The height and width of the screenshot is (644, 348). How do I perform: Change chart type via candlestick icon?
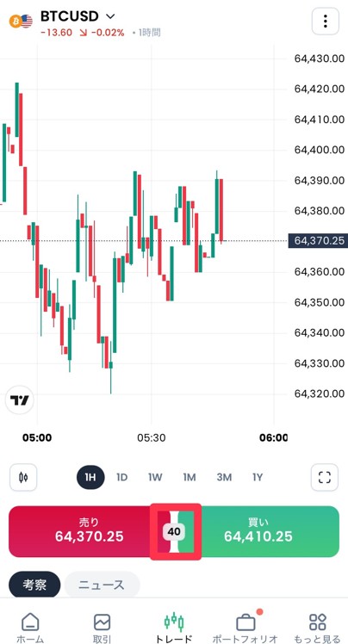point(23,477)
